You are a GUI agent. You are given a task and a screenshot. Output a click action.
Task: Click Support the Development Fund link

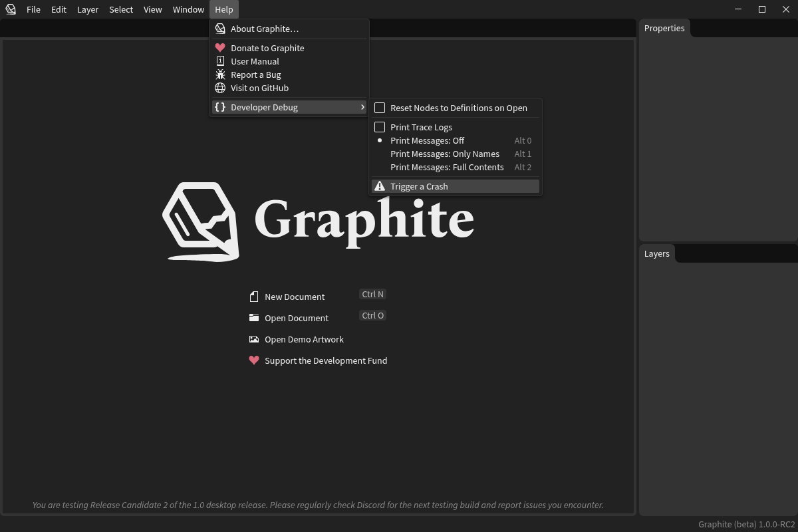click(x=325, y=360)
